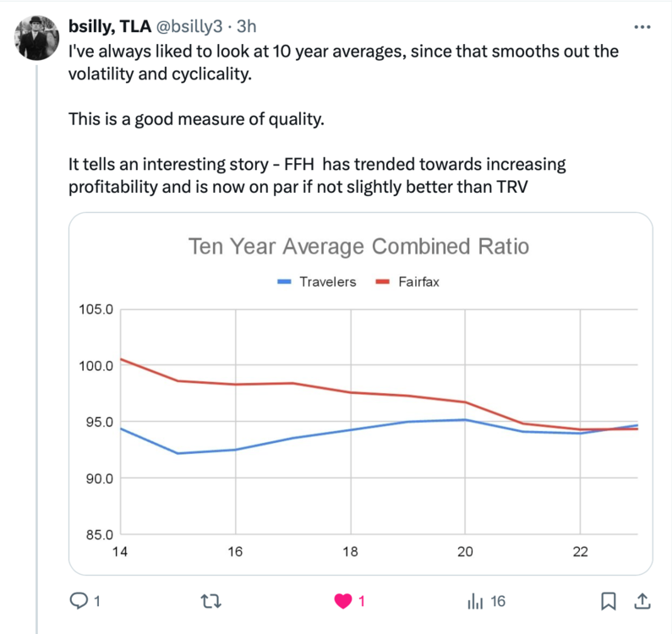
Task: Open the Ten Year Average chart image
Action: pos(360,394)
